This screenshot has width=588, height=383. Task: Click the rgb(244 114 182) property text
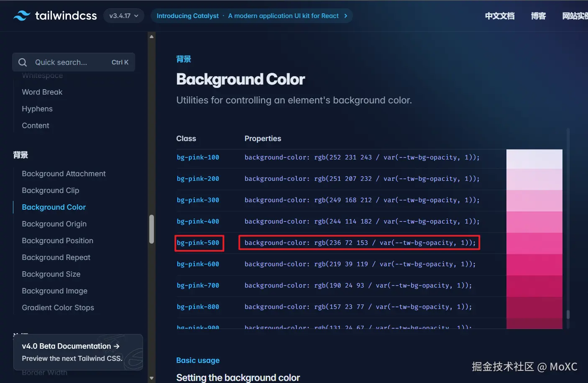(x=362, y=221)
